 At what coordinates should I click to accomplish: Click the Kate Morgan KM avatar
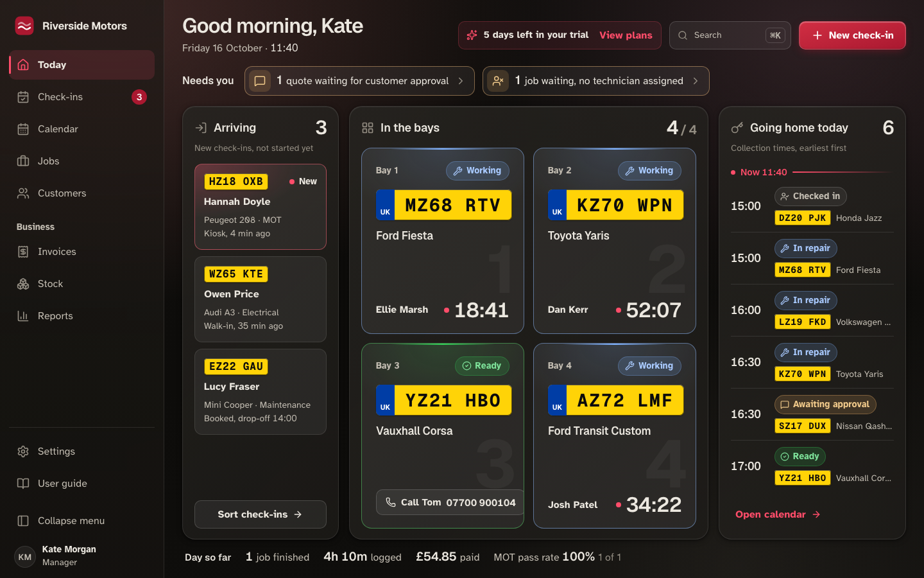[x=25, y=557]
